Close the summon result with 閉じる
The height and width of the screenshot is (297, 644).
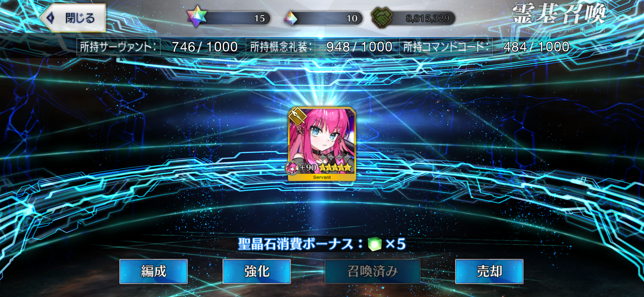(x=73, y=18)
